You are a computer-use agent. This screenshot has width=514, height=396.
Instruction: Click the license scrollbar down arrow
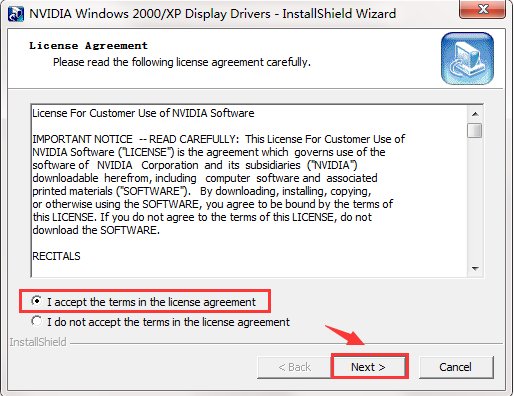tap(475, 269)
